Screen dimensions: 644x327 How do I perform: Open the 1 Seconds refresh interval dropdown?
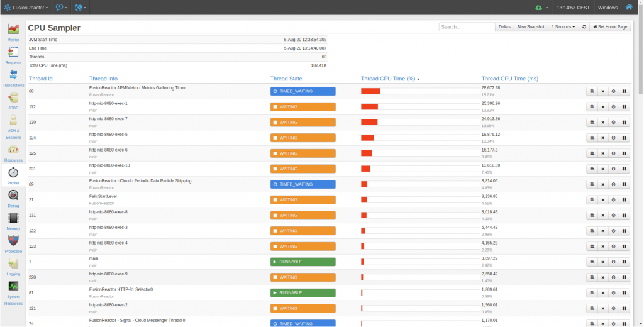tap(563, 26)
